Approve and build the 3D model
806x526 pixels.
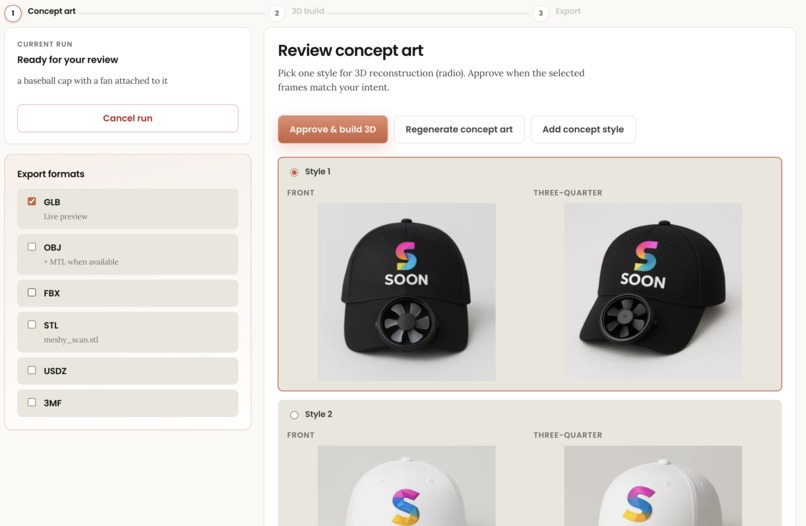[x=333, y=129]
